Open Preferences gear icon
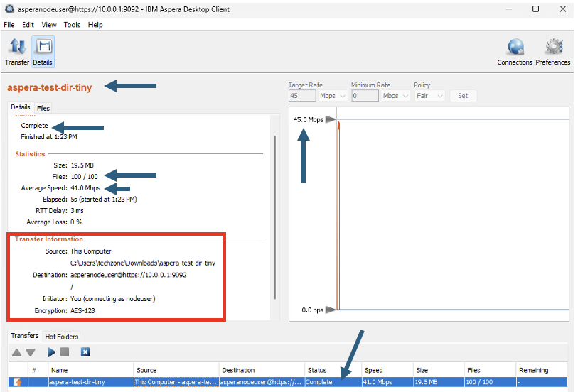The width and height of the screenshot is (578, 392). pyautogui.click(x=552, y=52)
